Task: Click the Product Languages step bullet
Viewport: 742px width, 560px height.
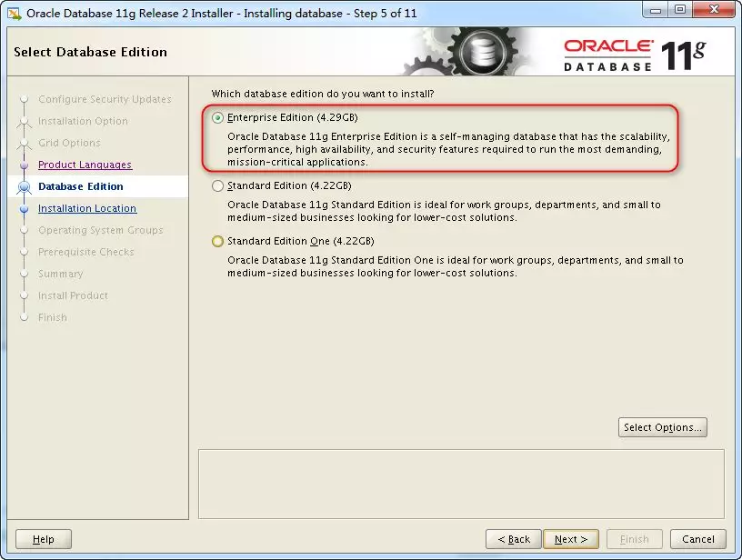Action: click(x=25, y=165)
